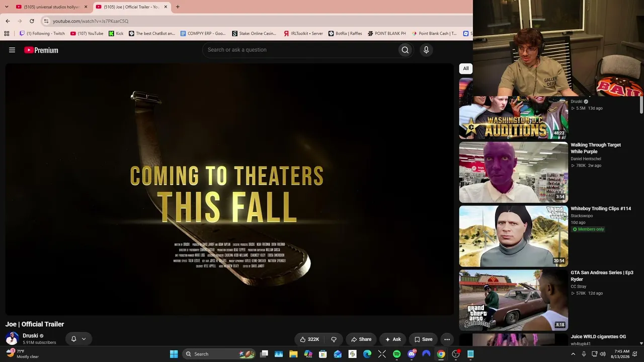Open the IRLToolkit Server bookmark

click(x=303, y=34)
